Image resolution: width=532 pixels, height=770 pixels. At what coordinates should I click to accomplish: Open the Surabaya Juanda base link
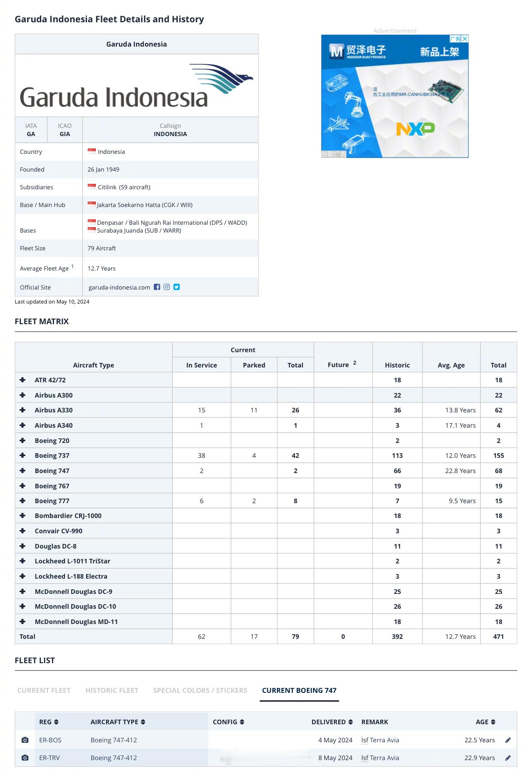click(x=139, y=231)
